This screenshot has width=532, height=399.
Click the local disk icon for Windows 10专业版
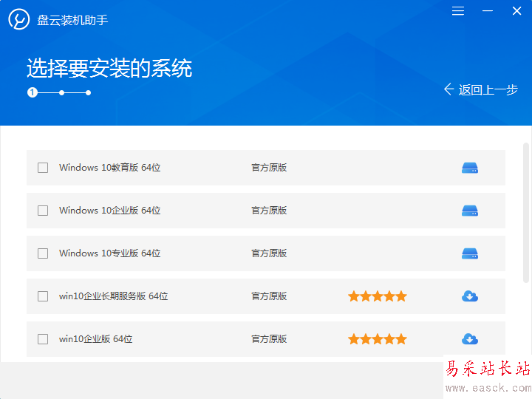pos(470,253)
